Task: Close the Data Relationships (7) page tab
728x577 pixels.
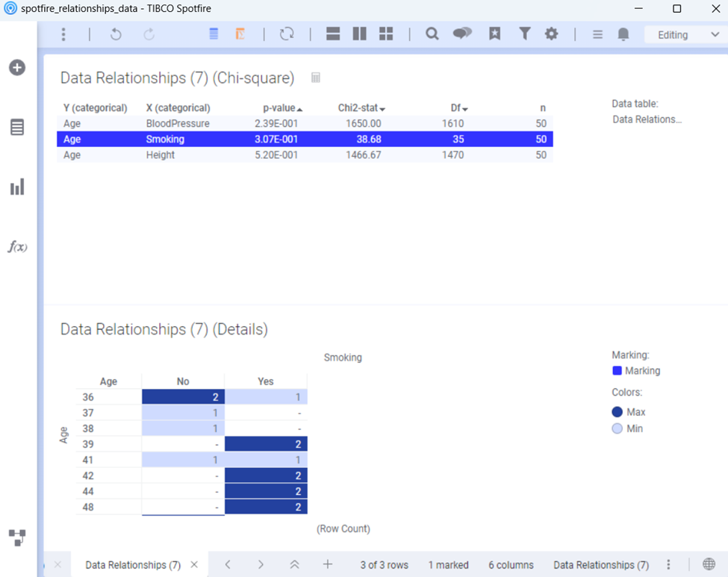Action: 195,564
